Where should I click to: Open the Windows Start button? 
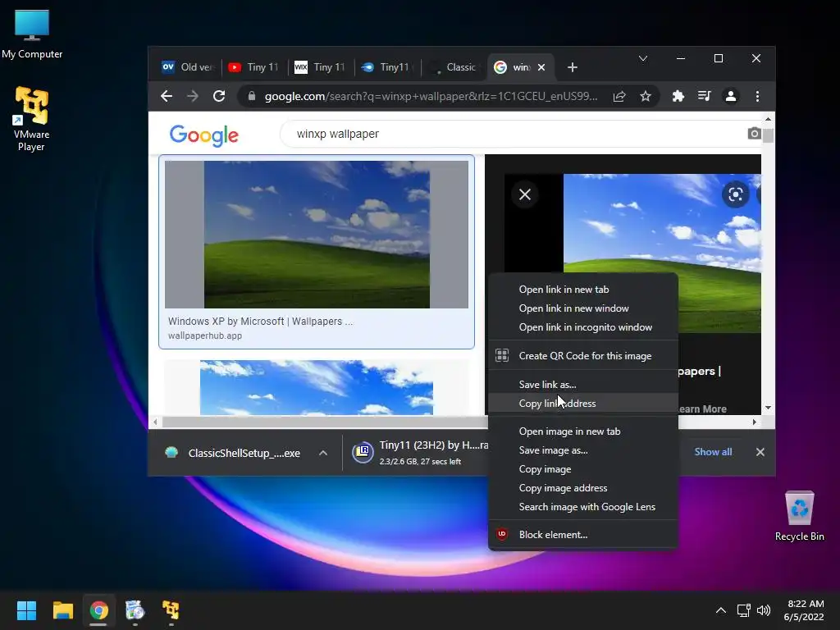click(26, 610)
